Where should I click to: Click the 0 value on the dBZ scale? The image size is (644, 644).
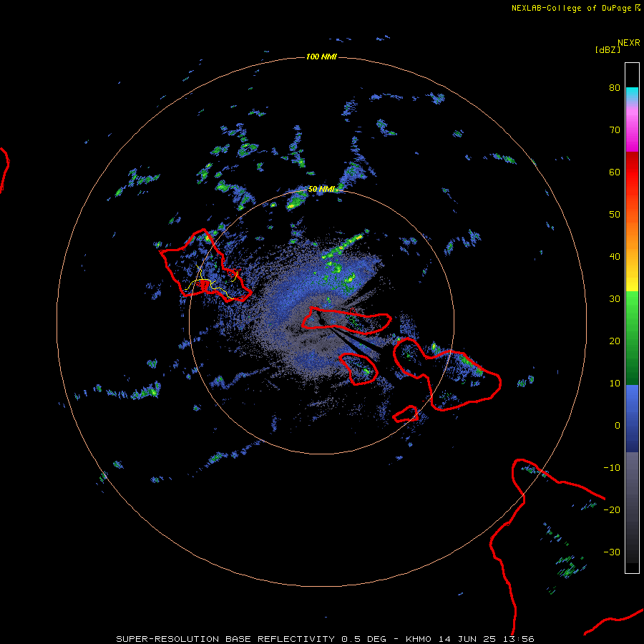click(618, 426)
